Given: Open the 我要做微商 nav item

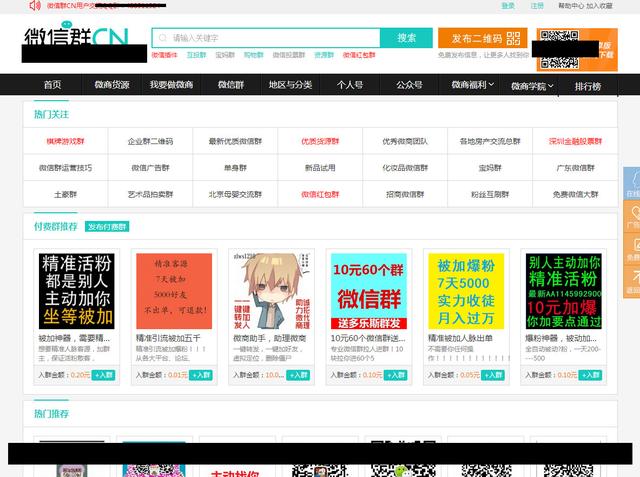Looking at the screenshot, I should coord(171,84).
